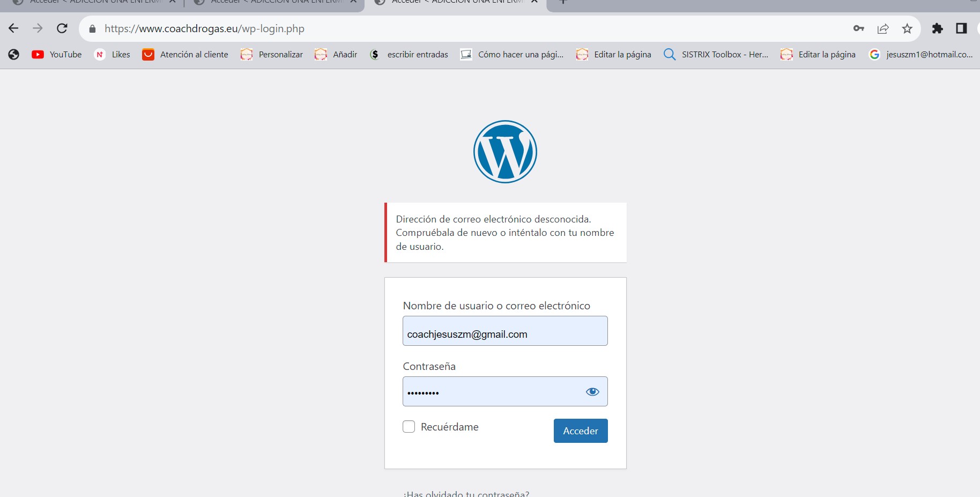Reload the wp-login page

point(62,28)
